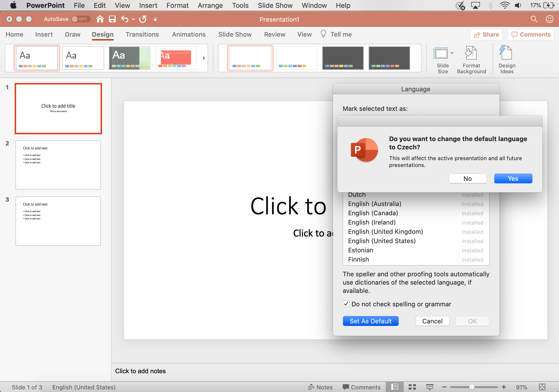Switch to Slide Sorter view icon

tap(412, 387)
